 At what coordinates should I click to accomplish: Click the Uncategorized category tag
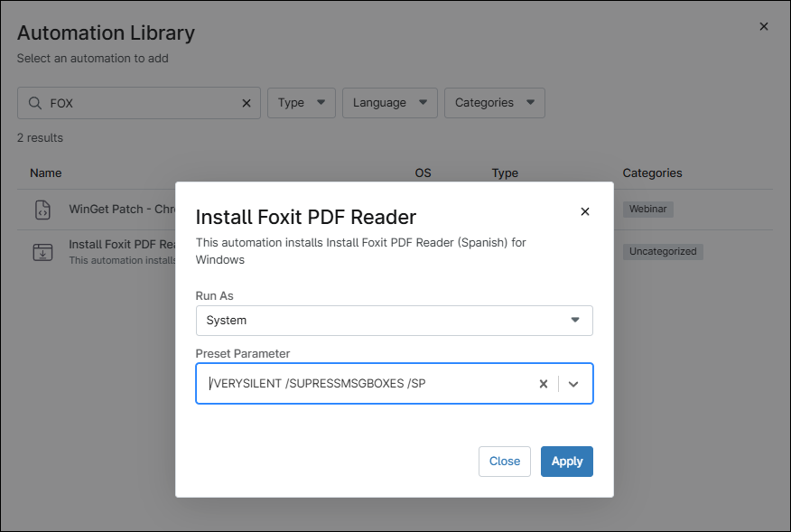(x=663, y=251)
